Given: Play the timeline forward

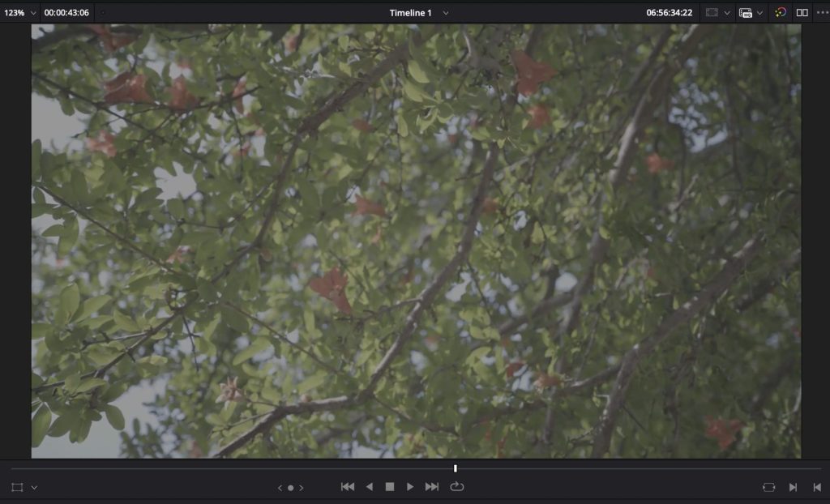Looking at the screenshot, I should [409, 486].
